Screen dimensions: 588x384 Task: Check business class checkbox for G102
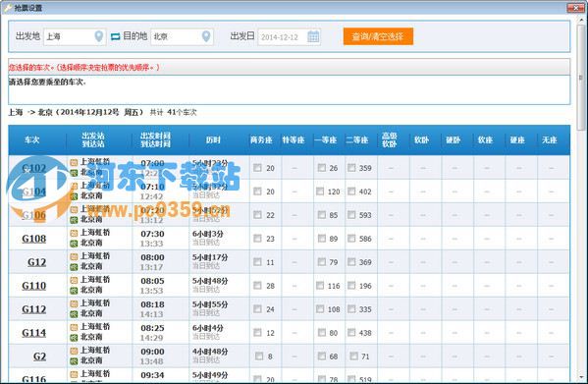click(x=257, y=168)
